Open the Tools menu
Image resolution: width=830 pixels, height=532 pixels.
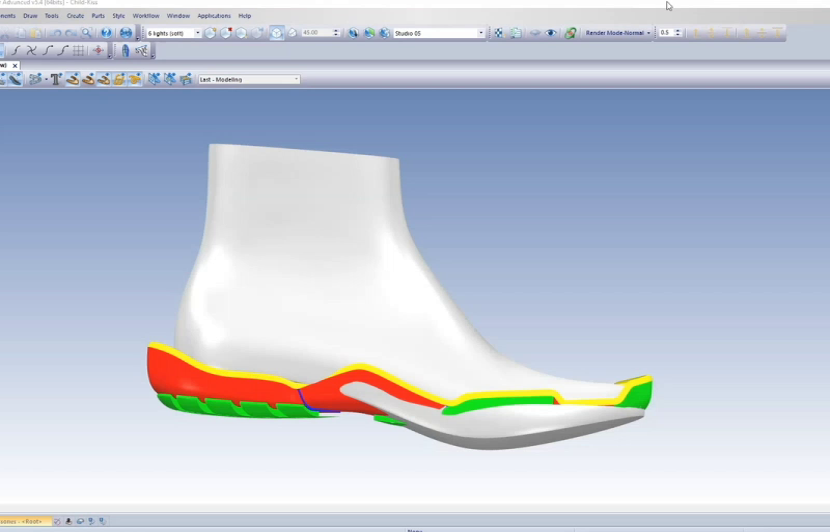click(x=51, y=16)
